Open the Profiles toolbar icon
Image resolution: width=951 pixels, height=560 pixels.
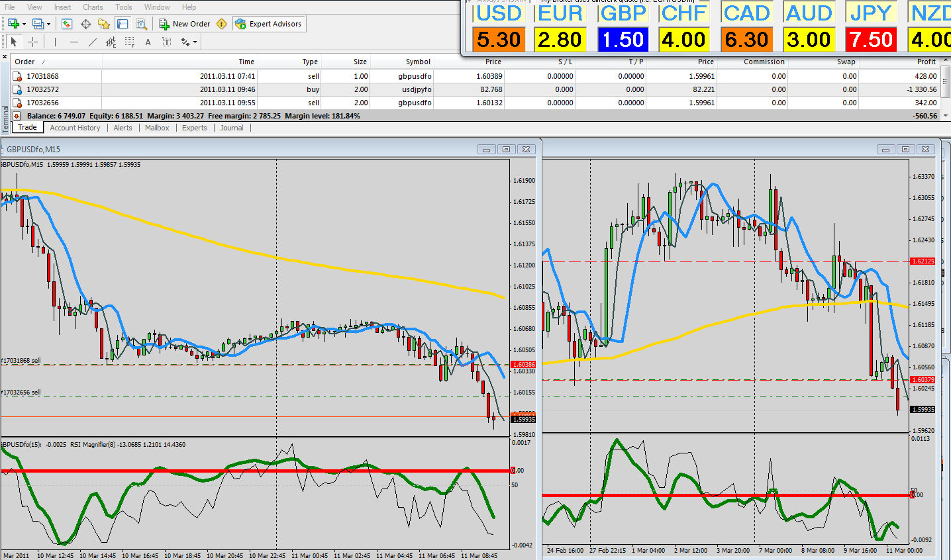coord(38,24)
